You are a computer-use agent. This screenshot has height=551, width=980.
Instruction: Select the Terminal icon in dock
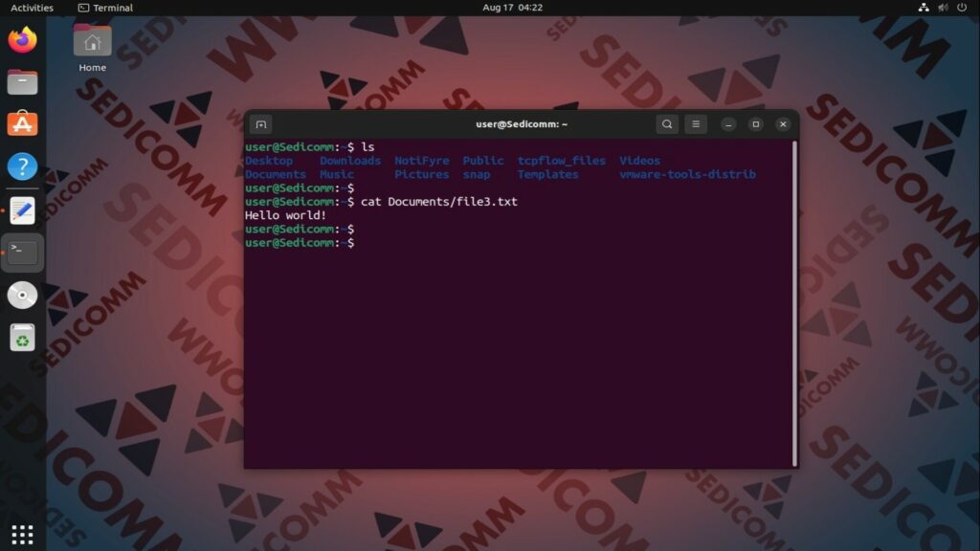click(23, 253)
